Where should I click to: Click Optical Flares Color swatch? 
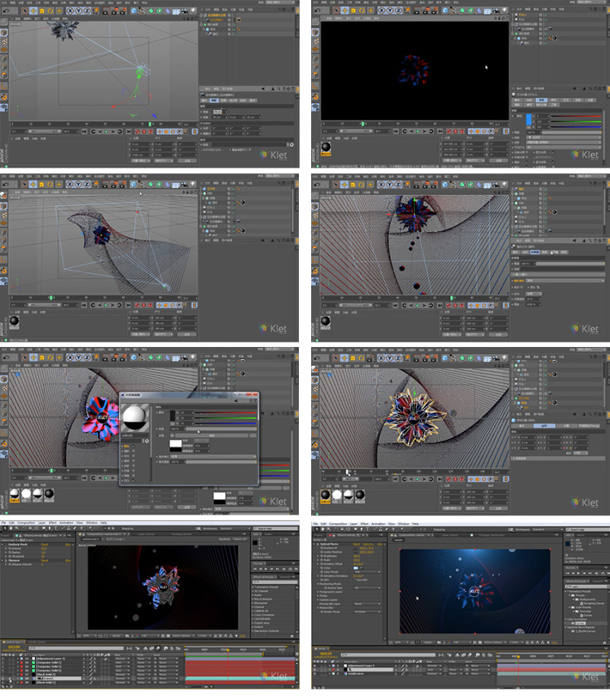click(x=356, y=568)
